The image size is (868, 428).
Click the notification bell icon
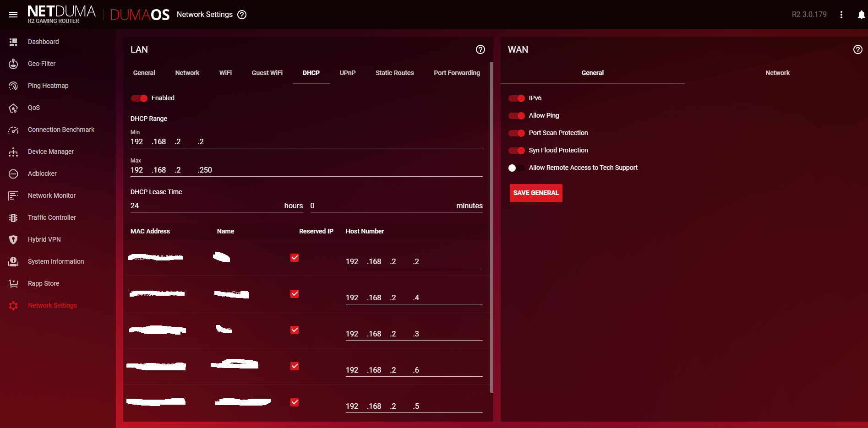pos(861,15)
